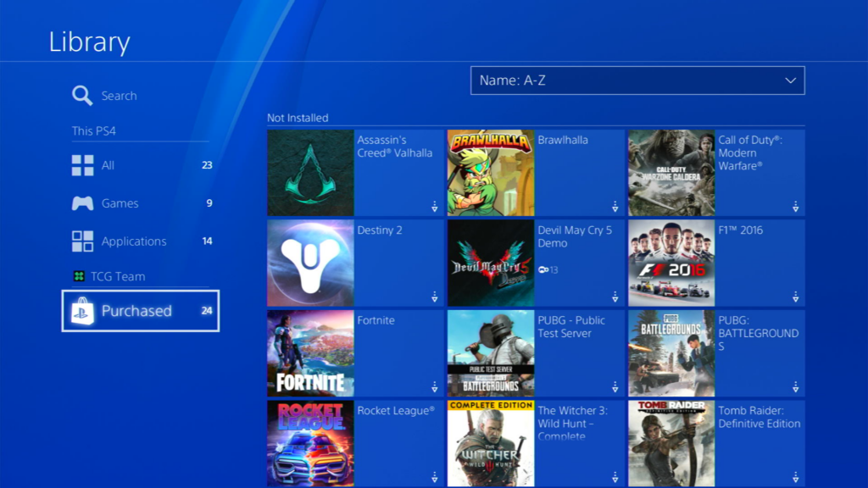Viewport: 868px width, 488px height.
Task: Click the Games controller icon
Action: click(x=82, y=202)
